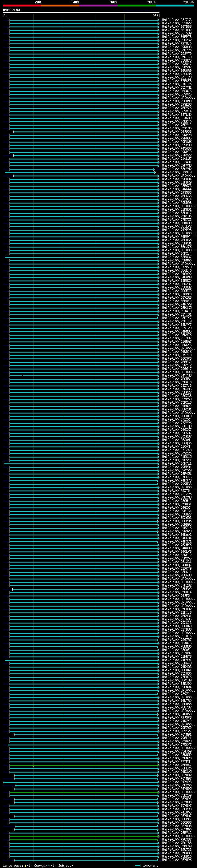Image resolution: width=197 pixels, height=868 pixels.
Task: Select the AV622153 query label
Action: tap(11, 10)
